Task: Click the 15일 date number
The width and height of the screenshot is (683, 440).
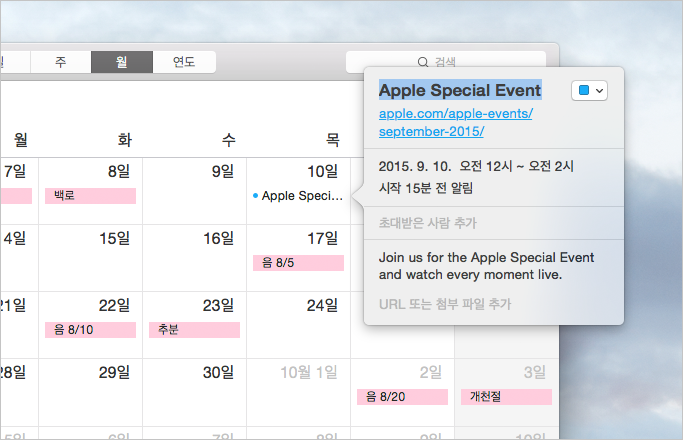Action: coord(115,238)
